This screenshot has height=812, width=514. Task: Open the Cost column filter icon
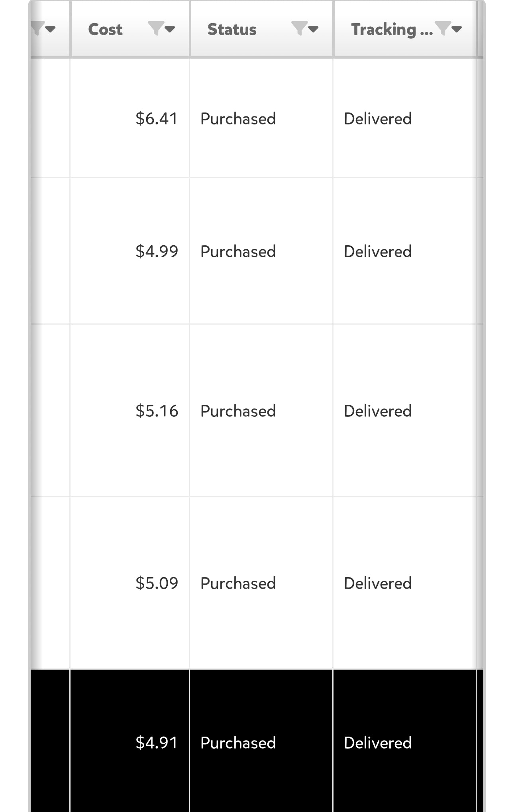click(x=161, y=29)
